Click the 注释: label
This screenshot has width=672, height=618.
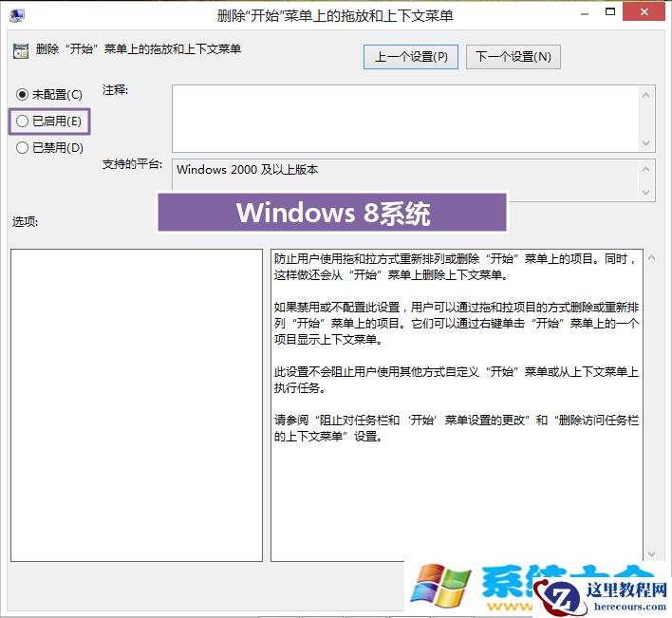click(115, 90)
